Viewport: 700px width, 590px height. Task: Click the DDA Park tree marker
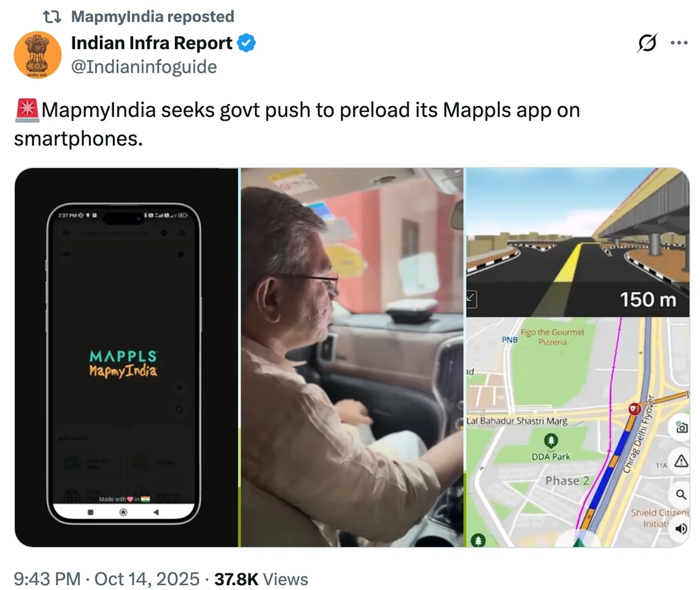(551, 441)
